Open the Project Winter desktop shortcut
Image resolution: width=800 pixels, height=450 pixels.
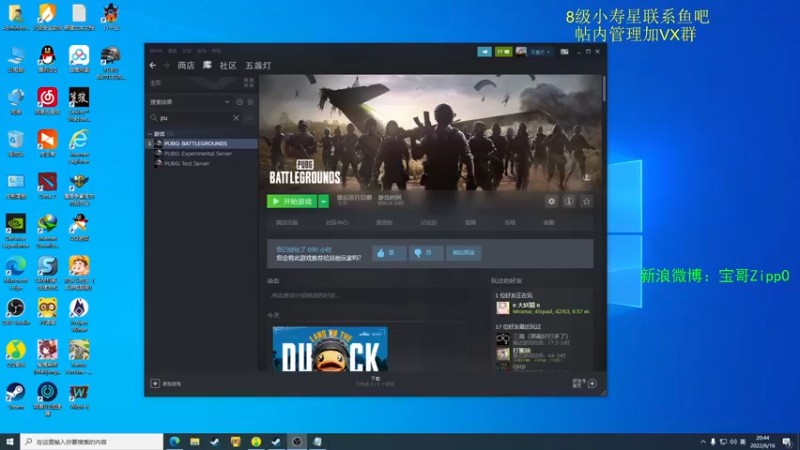coord(79,315)
